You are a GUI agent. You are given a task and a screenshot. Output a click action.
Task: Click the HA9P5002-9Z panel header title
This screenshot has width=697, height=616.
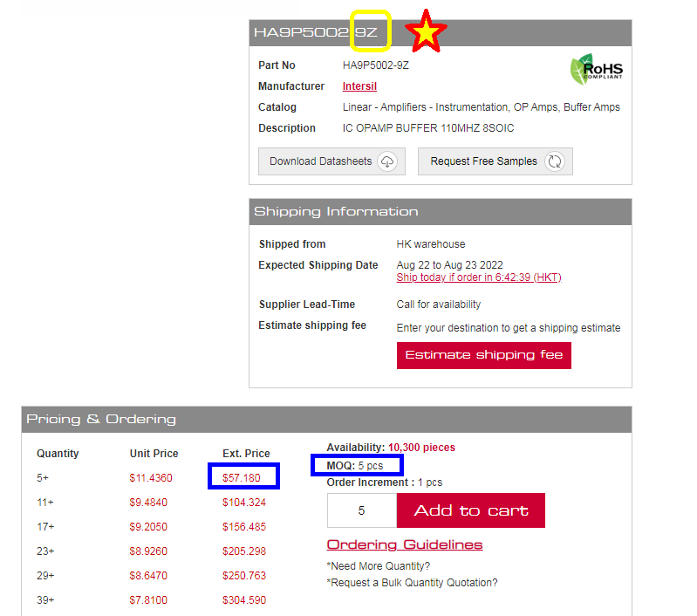(316, 32)
